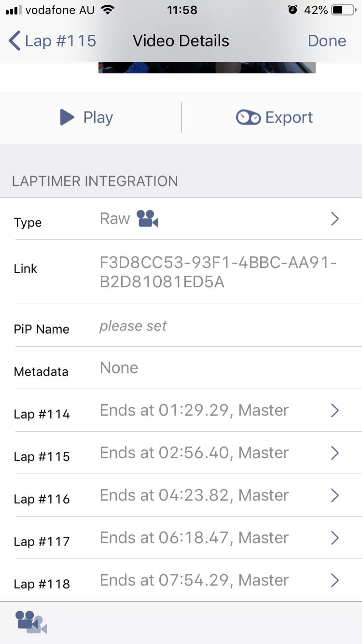
Task: Tap the video preview thumbnail at top
Action: [x=207, y=68]
